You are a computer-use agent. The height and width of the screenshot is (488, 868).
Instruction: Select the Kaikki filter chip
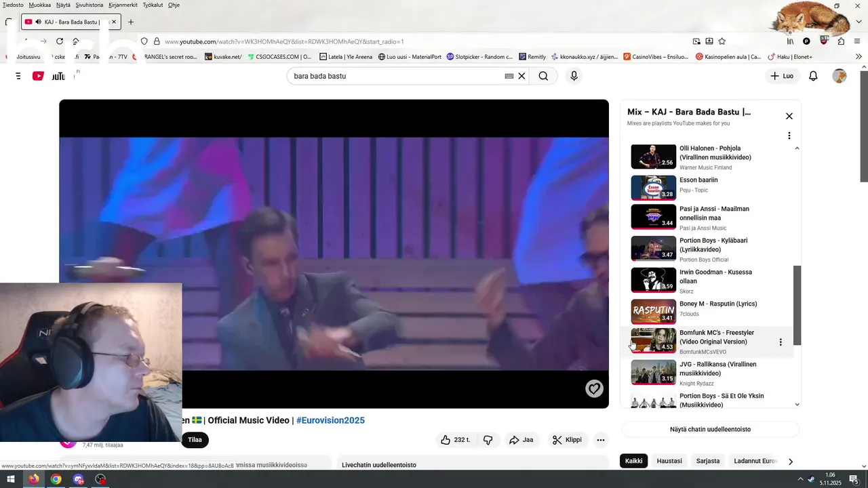click(634, 461)
